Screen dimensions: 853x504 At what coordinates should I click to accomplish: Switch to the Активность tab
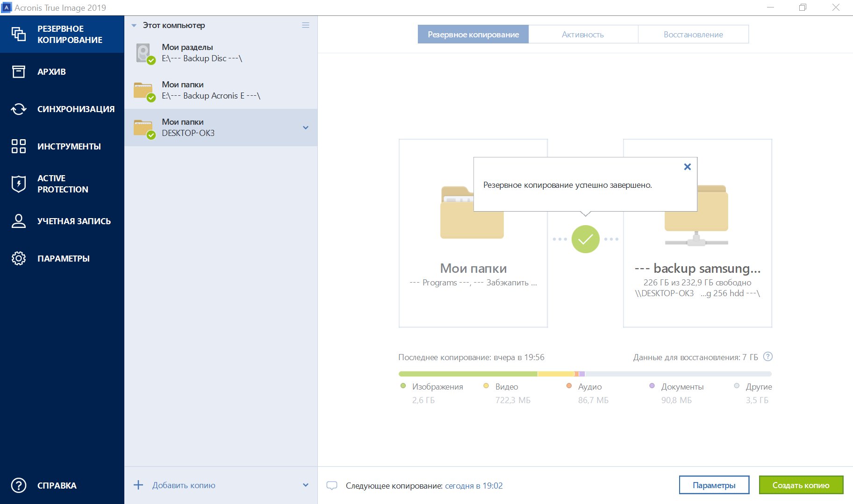coord(583,34)
